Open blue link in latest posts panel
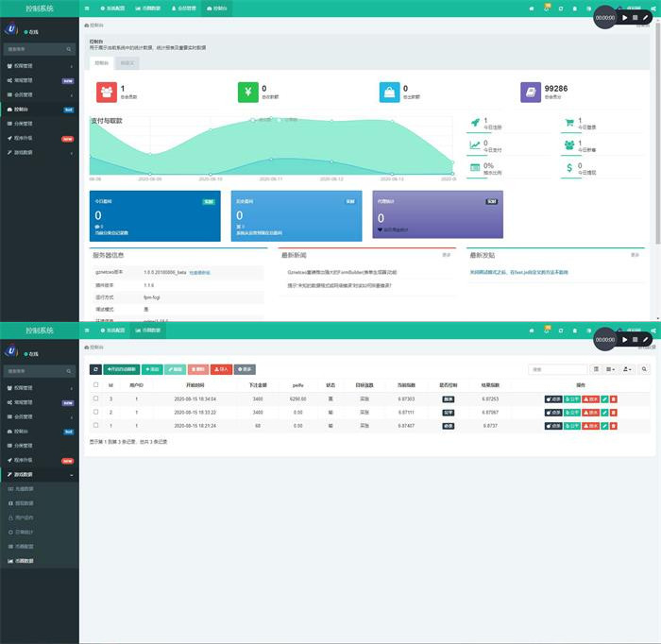 click(x=519, y=272)
